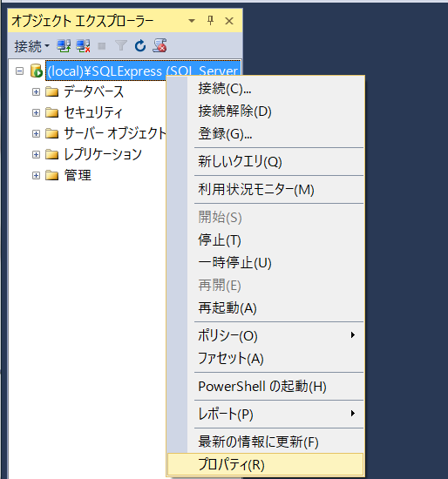Collapse the (local)¥SQLExpress server node
The height and width of the screenshot is (479, 448).
coord(19,71)
